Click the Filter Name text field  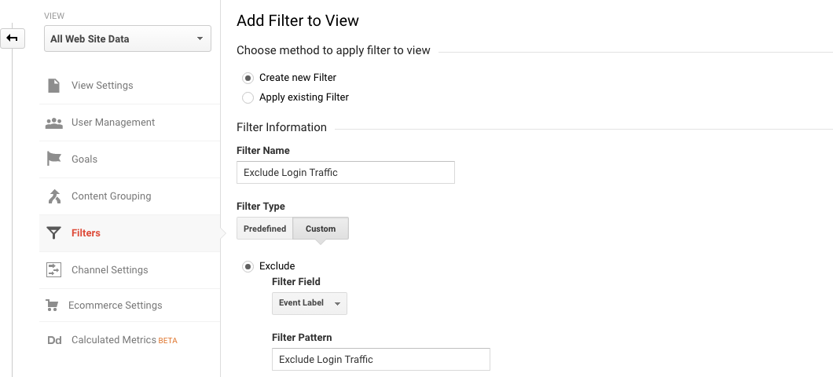(345, 173)
